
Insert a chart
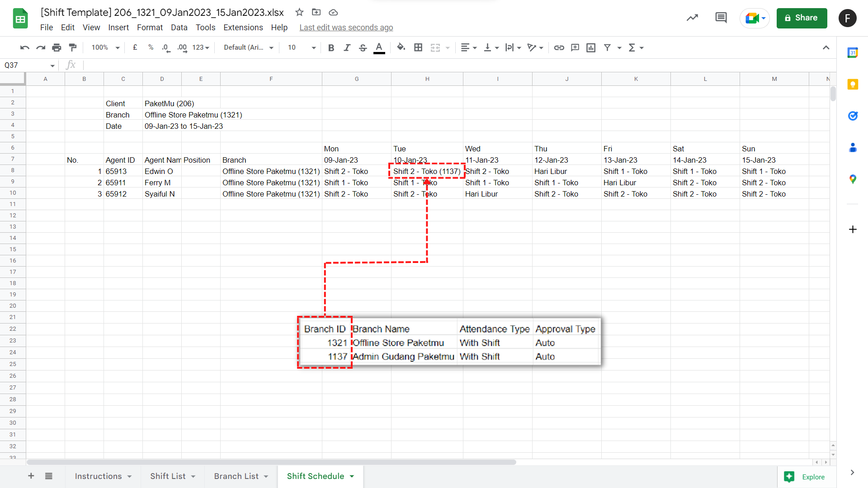pos(591,47)
